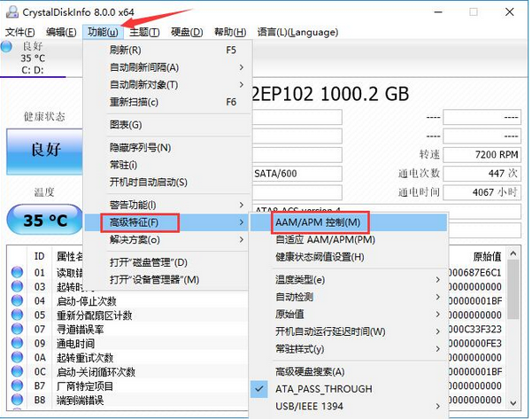Click the status orb for attribute 03
This screenshot has width=532, height=420.
pos(17,286)
